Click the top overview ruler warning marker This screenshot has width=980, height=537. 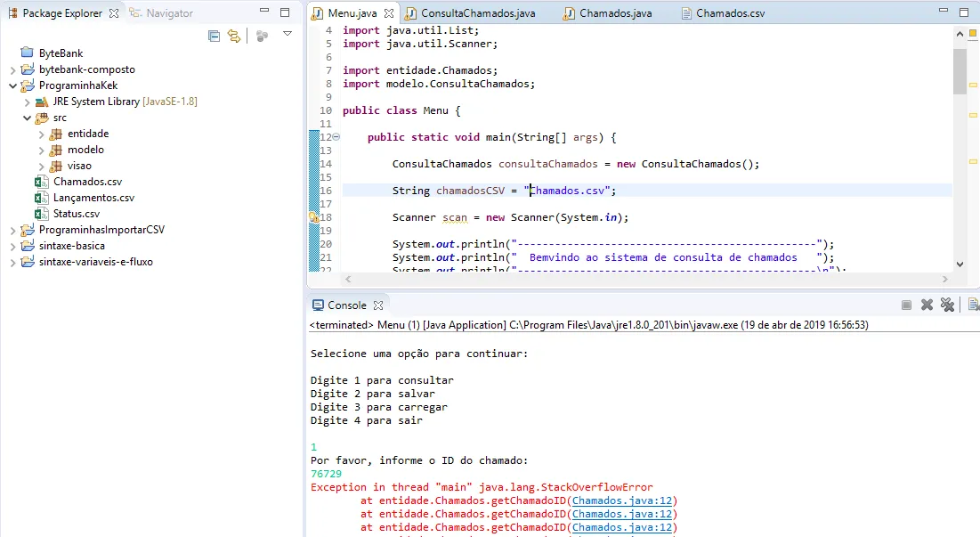(973, 85)
